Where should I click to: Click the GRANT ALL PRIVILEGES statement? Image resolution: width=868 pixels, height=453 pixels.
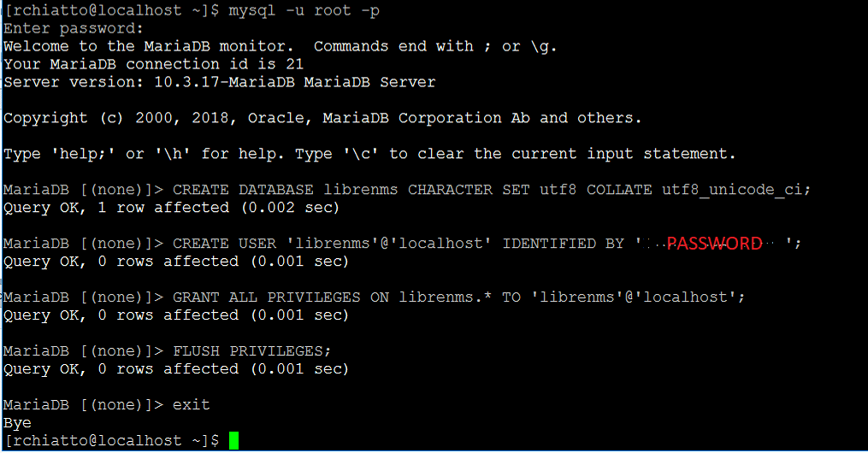pyautogui.click(x=459, y=297)
